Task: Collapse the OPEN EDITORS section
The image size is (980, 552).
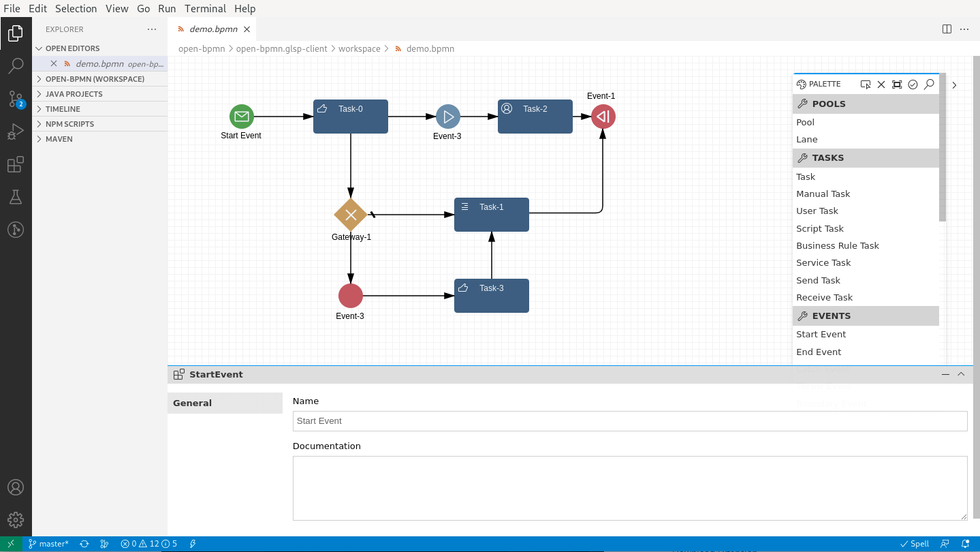Action: tap(73, 48)
